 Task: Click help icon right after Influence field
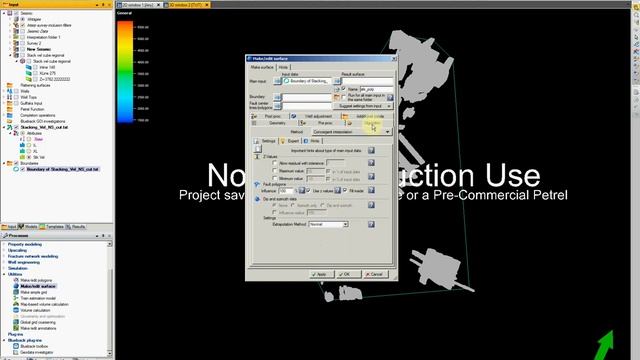302,190
